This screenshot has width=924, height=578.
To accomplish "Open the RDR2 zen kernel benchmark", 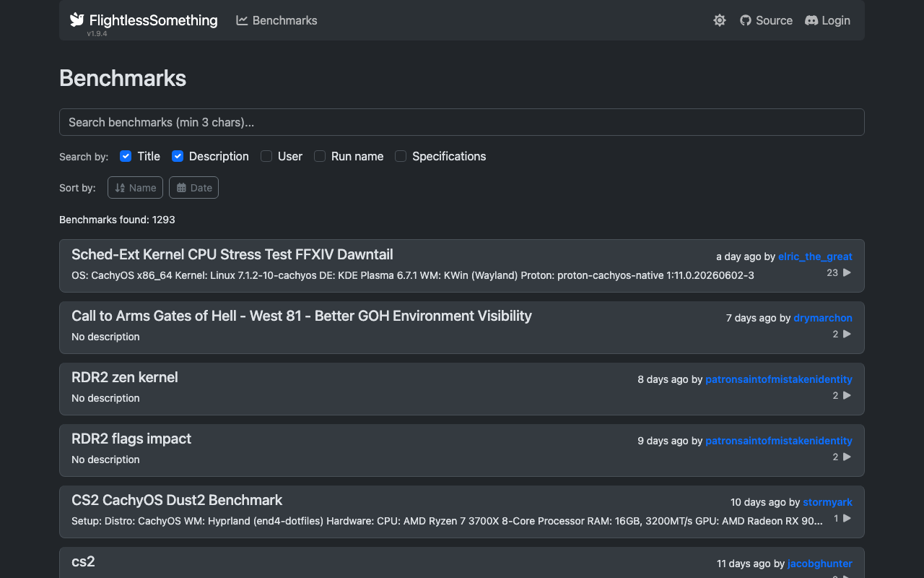I will click(x=462, y=389).
